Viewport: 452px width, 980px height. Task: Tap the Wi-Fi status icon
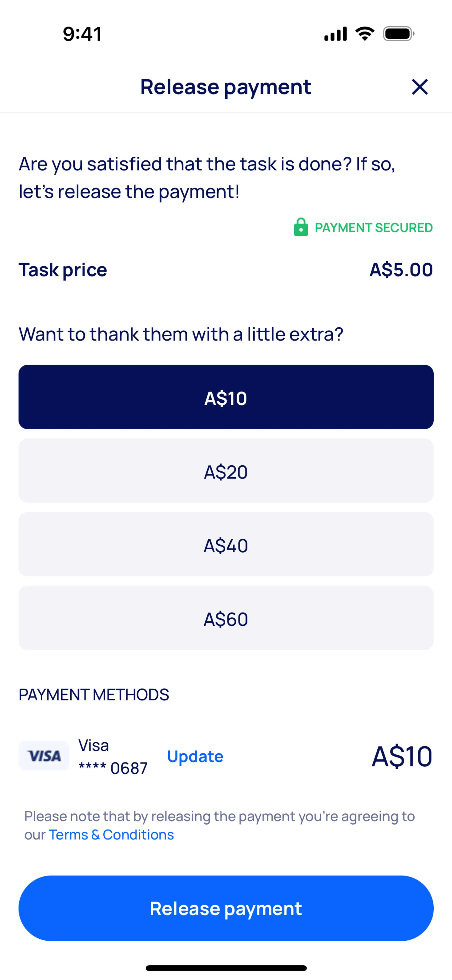pos(364,34)
